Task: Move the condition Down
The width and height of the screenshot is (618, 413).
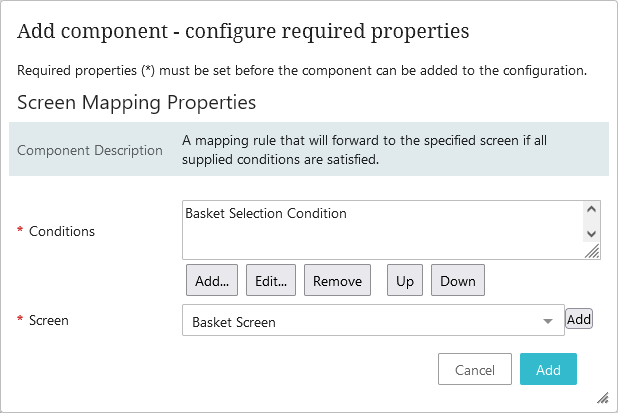Action: [x=458, y=281]
